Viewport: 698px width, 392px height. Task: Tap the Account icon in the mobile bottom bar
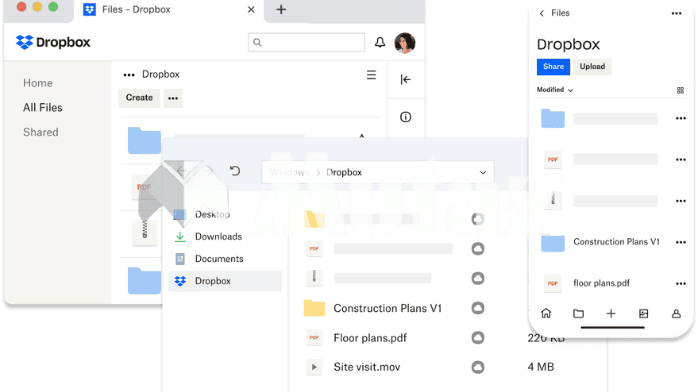(x=676, y=314)
